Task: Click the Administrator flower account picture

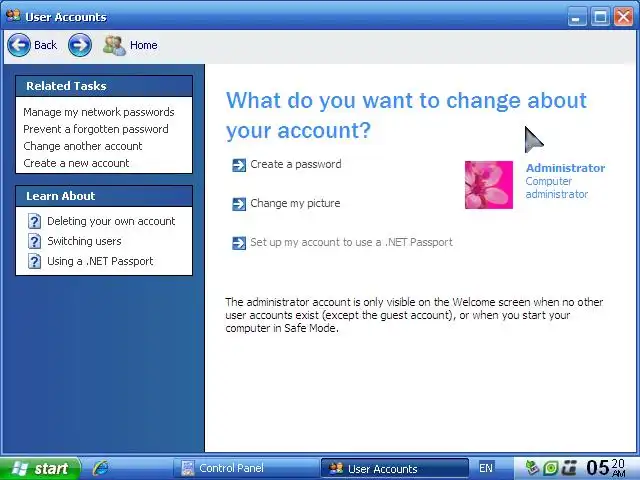Action: [x=489, y=185]
